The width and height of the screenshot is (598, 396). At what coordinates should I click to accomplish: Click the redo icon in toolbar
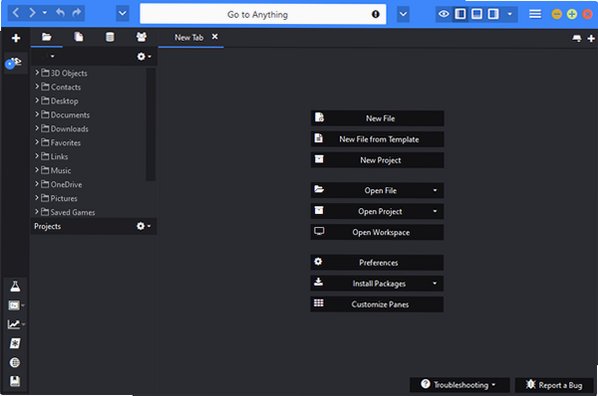77,13
